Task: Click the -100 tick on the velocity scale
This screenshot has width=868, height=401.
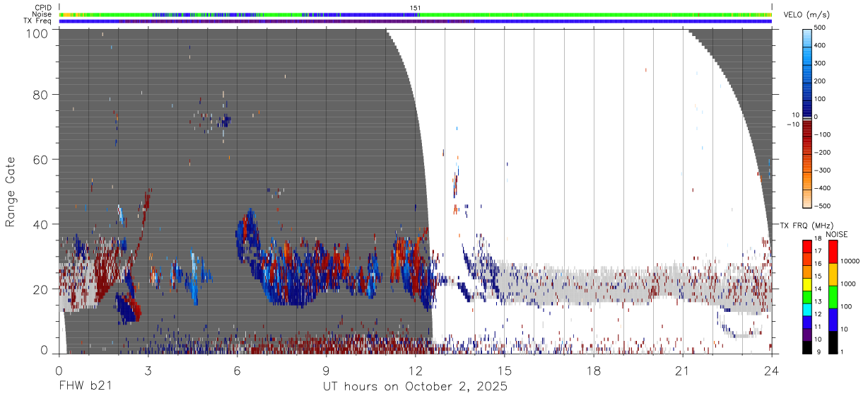Action: pyautogui.click(x=823, y=134)
